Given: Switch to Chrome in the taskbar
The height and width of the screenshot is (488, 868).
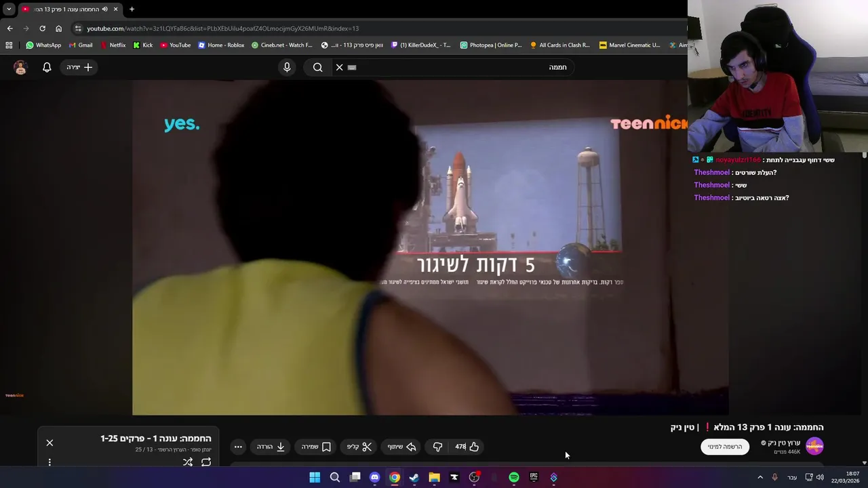Looking at the screenshot, I should pyautogui.click(x=395, y=477).
